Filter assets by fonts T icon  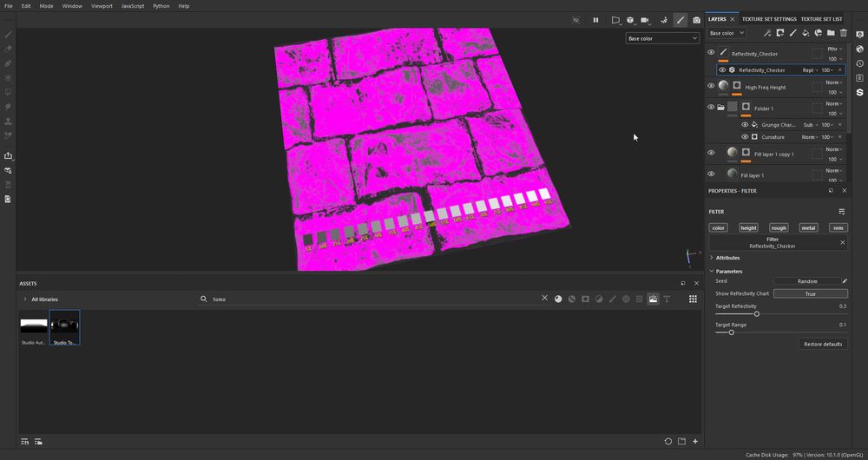[x=667, y=299]
